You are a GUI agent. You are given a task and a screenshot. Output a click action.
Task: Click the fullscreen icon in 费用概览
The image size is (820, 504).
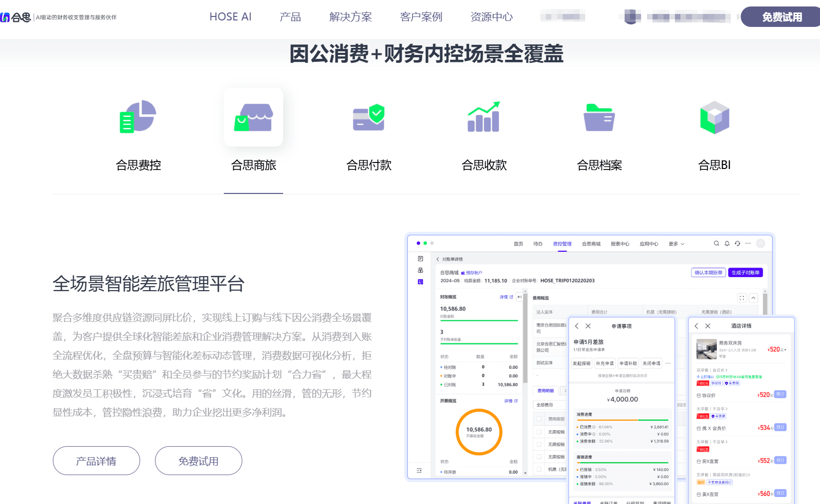tap(742, 298)
